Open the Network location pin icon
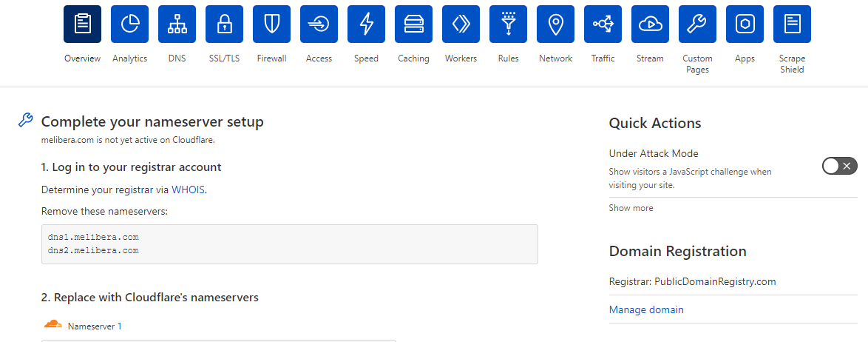This screenshot has width=868, height=342. click(555, 24)
